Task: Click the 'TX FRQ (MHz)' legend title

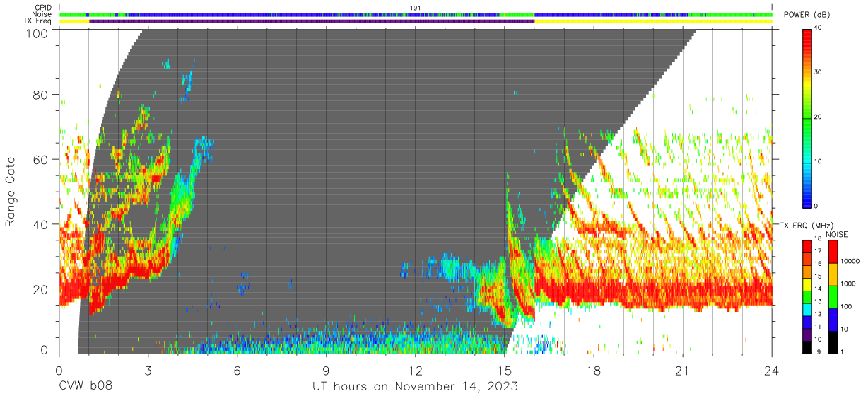Action: 807,225
